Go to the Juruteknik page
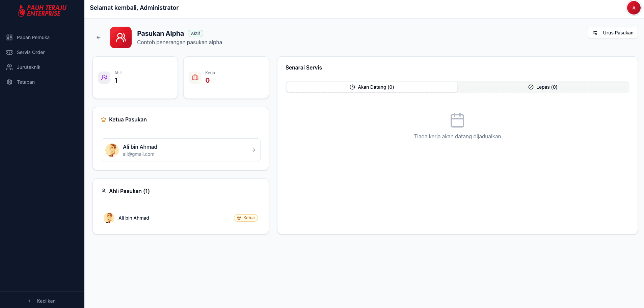644x308 pixels. pos(29,67)
